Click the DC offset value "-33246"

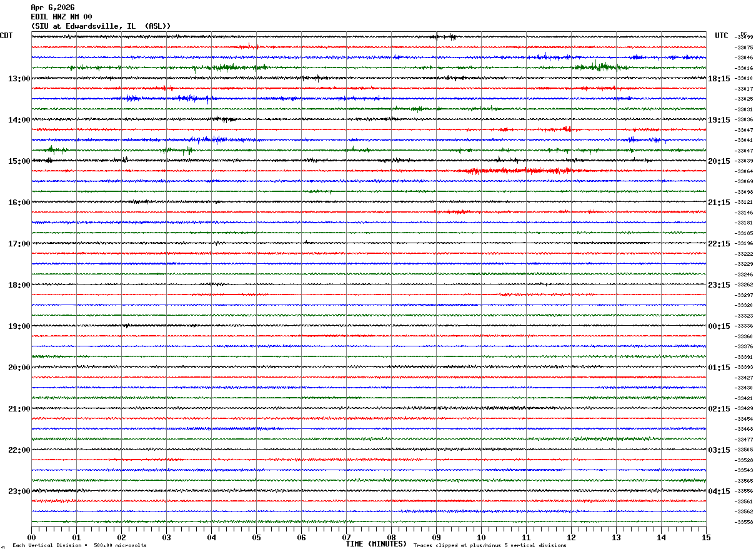point(744,274)
